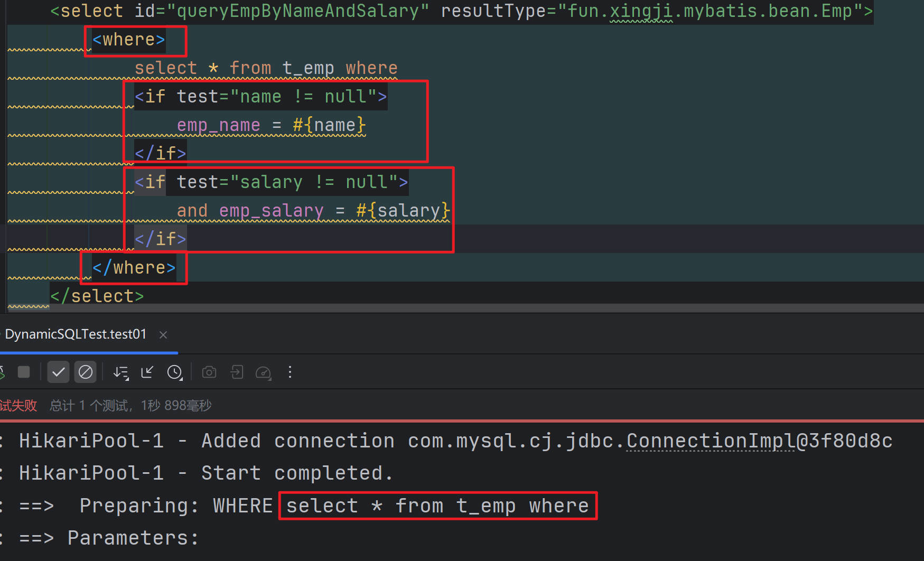Open the coverage gauge icon in toolbar
Image resolution: width=924 pixels, height=561 pixels.
(263, 372)
